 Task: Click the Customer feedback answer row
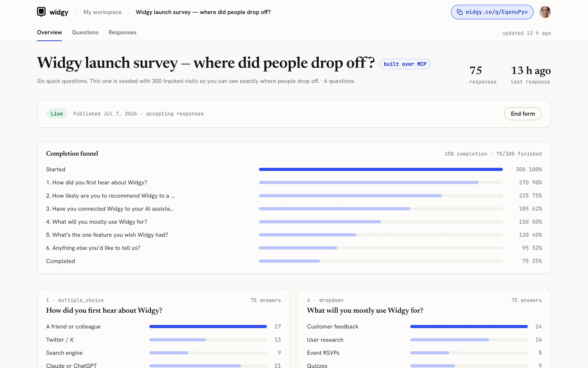(424, 327)
